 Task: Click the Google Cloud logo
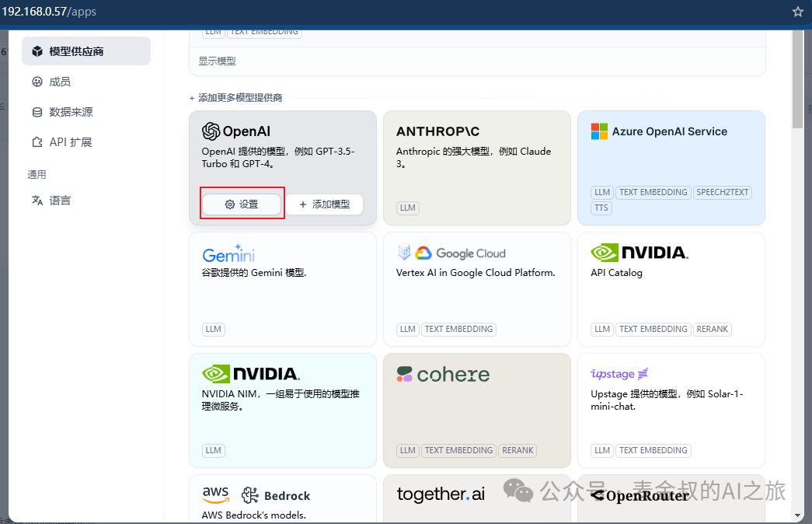coord(451,253)
